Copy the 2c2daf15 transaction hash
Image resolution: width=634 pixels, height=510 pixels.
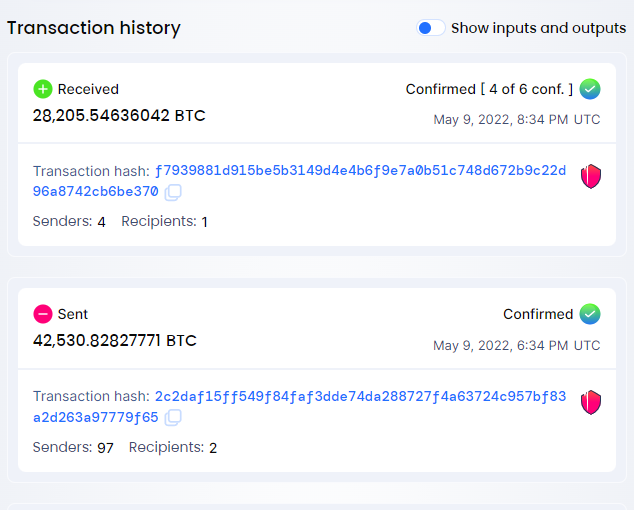click(173, 417)
